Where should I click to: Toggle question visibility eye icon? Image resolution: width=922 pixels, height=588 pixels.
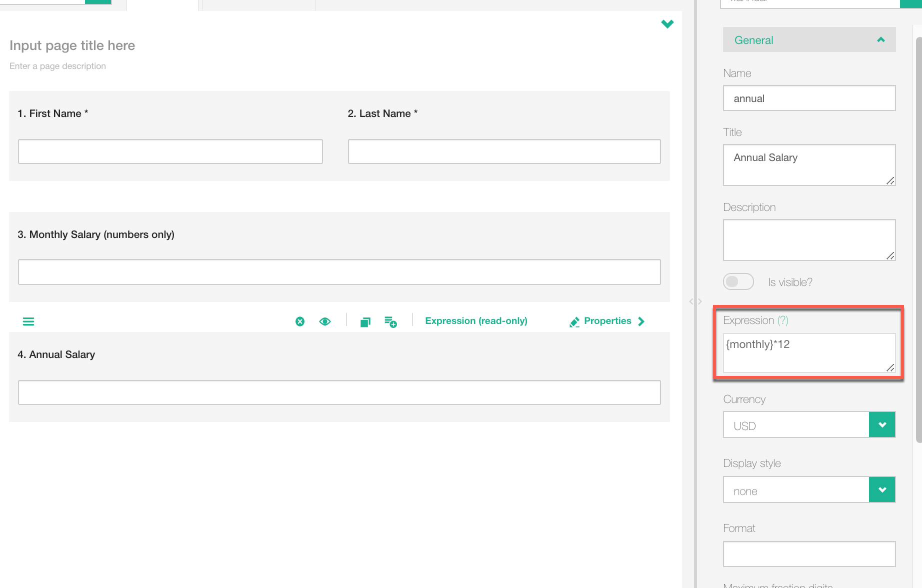click(x=325, y=321)
